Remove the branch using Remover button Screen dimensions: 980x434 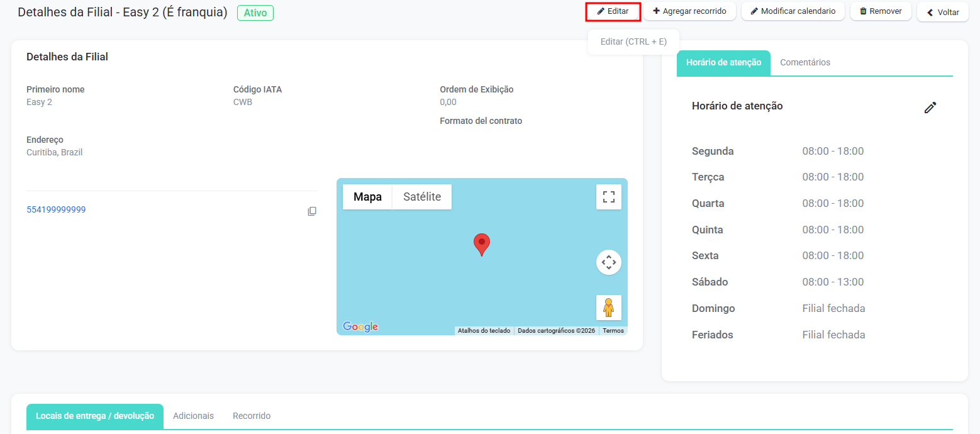881,11
